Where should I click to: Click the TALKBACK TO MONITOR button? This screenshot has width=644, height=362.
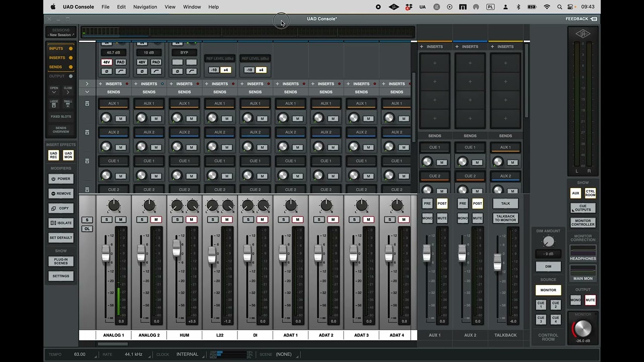(x=506, y=218)
